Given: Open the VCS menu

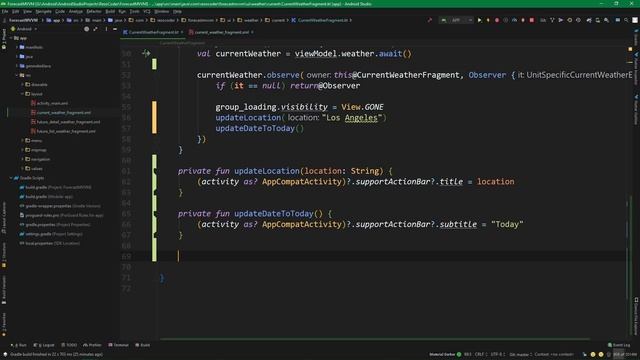Looking at the screenshot, I should coord(147,11).
